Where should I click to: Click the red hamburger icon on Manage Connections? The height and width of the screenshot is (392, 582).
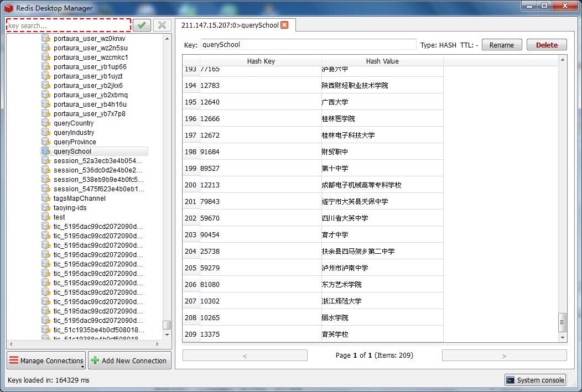coord(14,360)
